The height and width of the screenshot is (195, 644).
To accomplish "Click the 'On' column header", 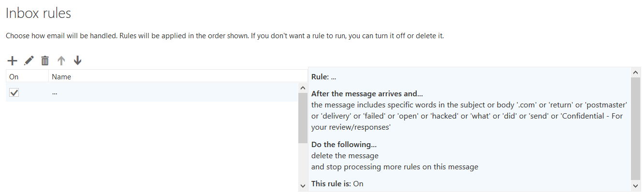I will click(x=27, y=76).
